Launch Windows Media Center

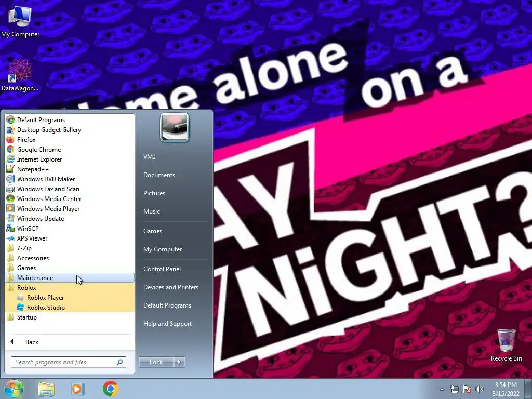(70, 198)
